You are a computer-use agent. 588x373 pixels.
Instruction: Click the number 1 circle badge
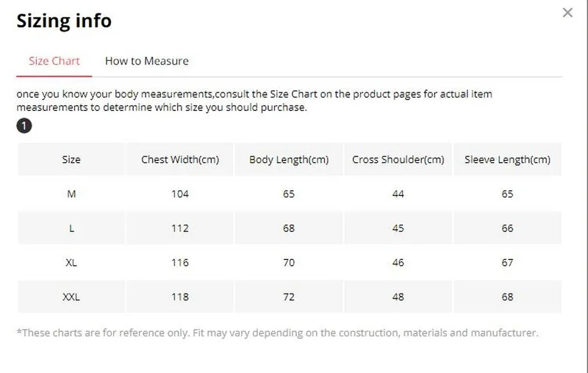tap(24, 126)
